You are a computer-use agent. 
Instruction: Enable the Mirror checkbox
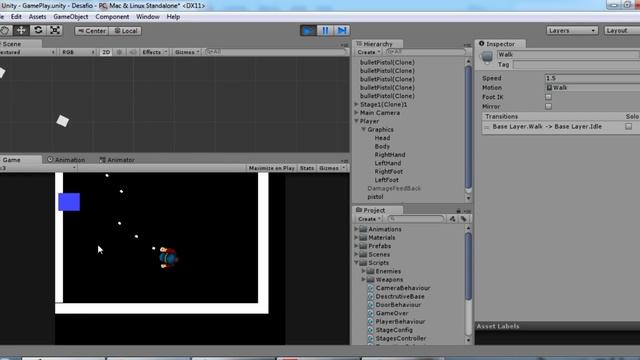pyautogui.click(x=548, y=107)
